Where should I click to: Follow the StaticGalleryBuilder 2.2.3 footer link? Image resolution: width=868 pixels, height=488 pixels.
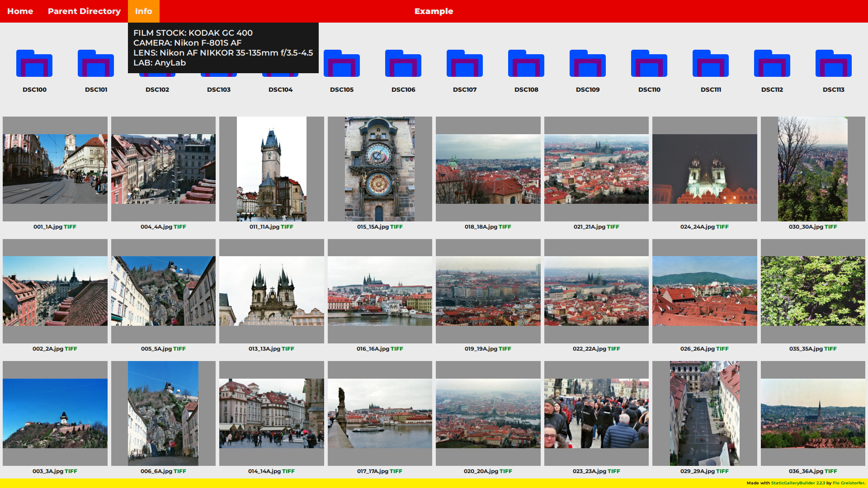click(798, 483)
